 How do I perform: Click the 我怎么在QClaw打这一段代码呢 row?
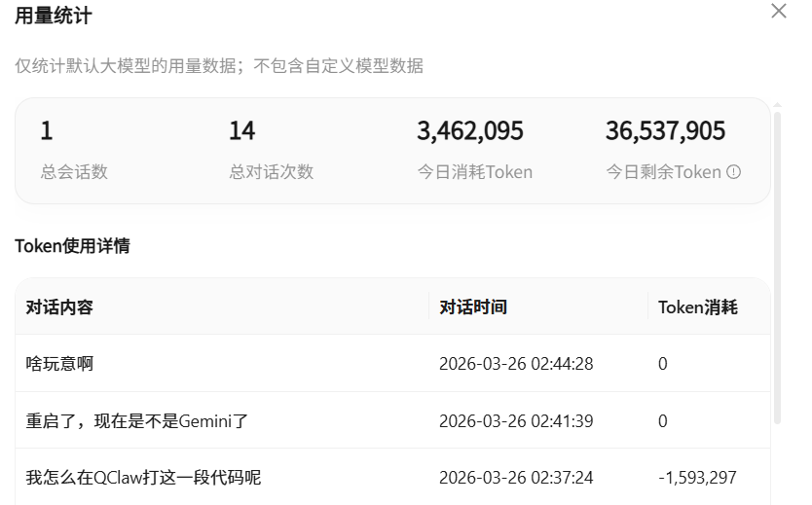392,477
